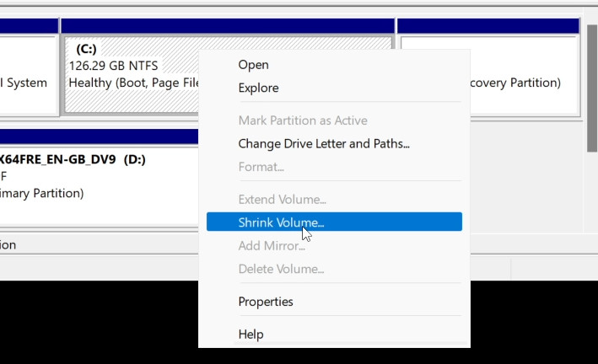Click the greyed-out Extend Volume entry
The width and height of the screenshot is (598, 364).
click(282, 200)
